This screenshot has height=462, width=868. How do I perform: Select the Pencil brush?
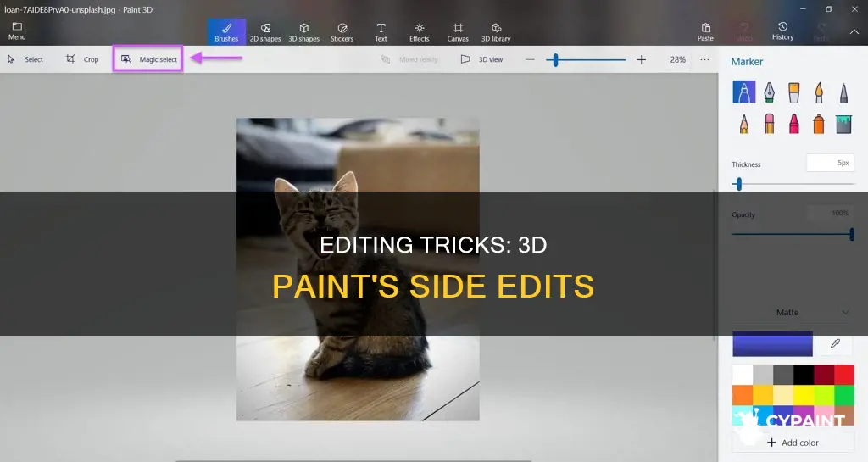coord(744,124)
